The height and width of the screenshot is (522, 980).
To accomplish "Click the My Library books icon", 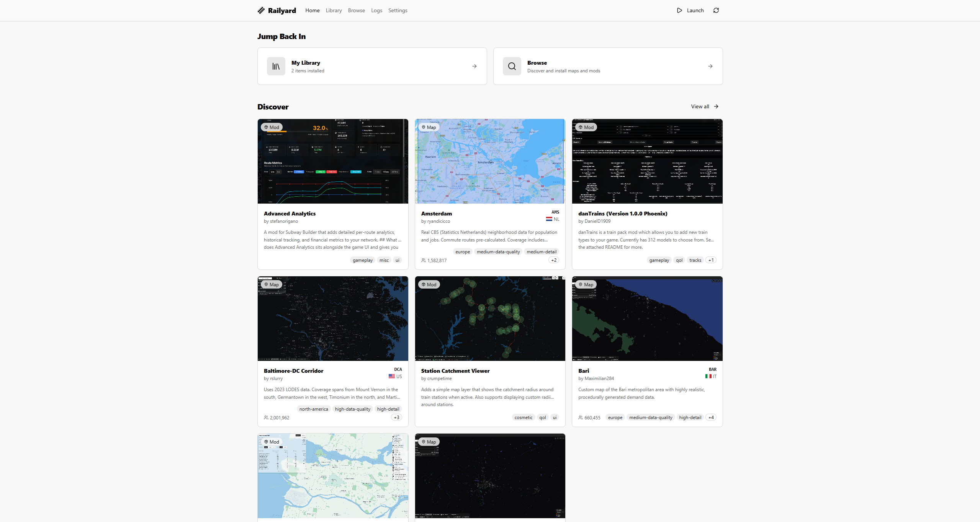I will (x=276, y=66).
